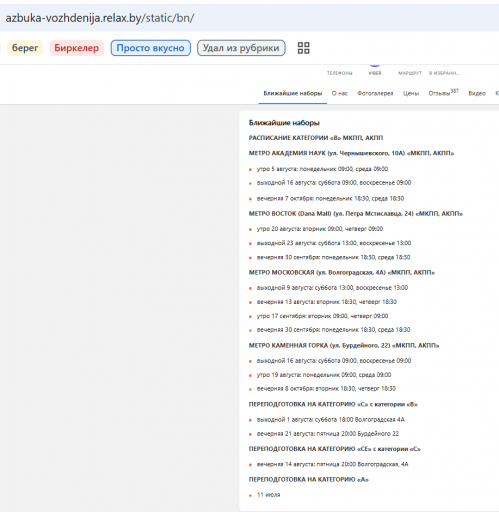Click the МЕТРО МОСКОВСКАЯ heading
Viewport: 499px width, 512px height.
[x=342, y=272]
